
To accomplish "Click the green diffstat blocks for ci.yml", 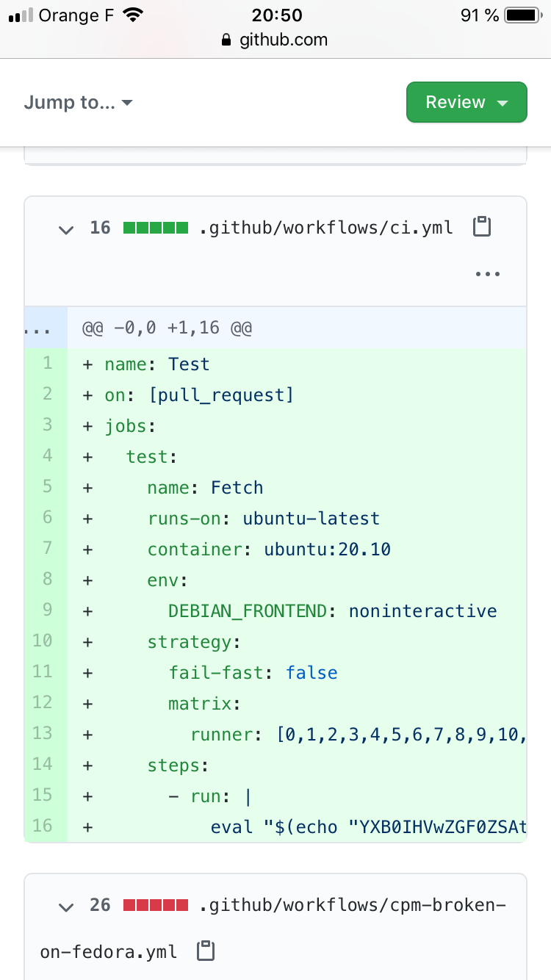I will tap(156, 228).
